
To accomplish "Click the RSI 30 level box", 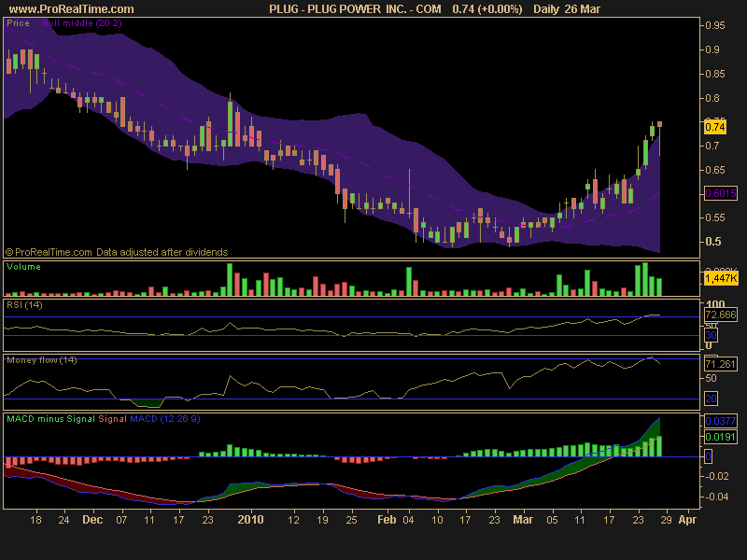I will point(711,335).
